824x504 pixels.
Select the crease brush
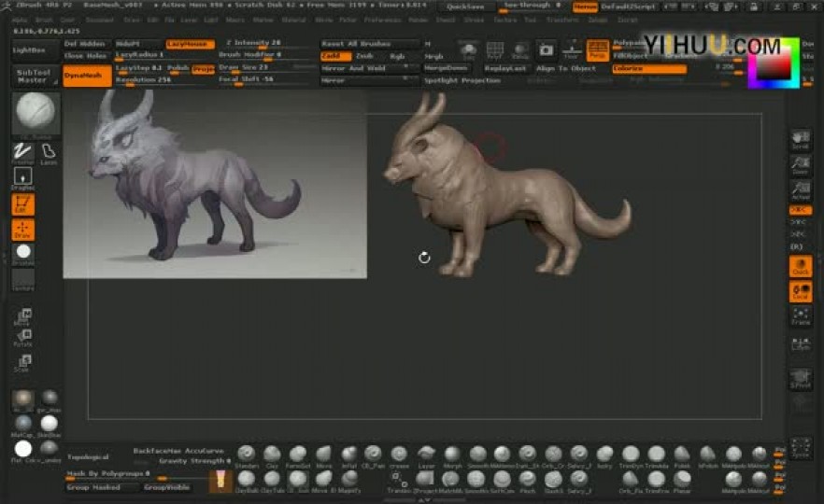click(399, 456)
